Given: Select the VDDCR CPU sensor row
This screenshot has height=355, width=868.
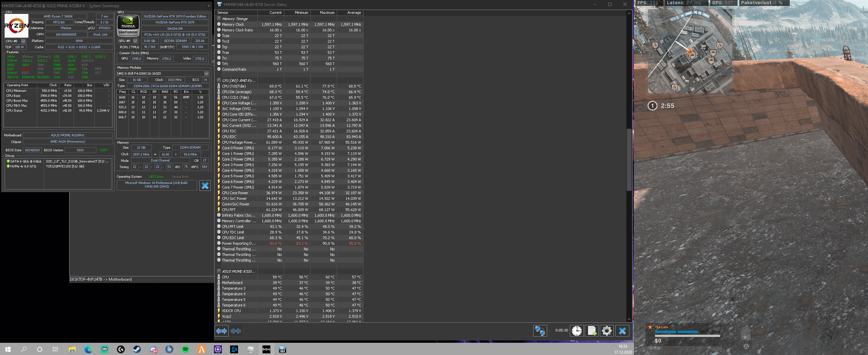Looking at the screenshot, I should point(290,311).
